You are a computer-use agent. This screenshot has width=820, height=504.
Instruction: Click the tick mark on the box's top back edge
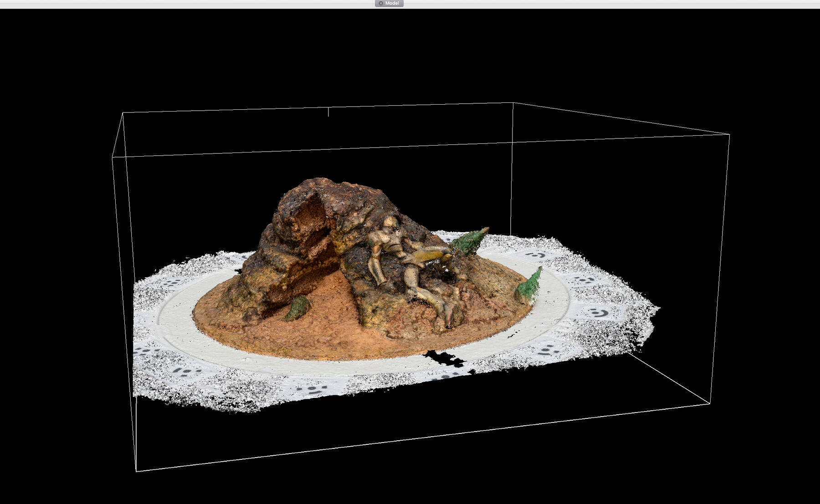click(328, 112)
